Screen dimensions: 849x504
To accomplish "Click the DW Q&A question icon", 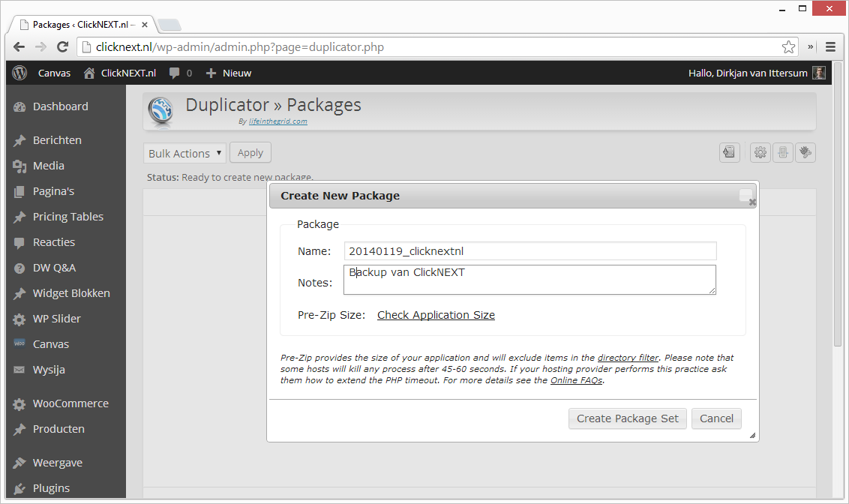I will tap(19, 268).
